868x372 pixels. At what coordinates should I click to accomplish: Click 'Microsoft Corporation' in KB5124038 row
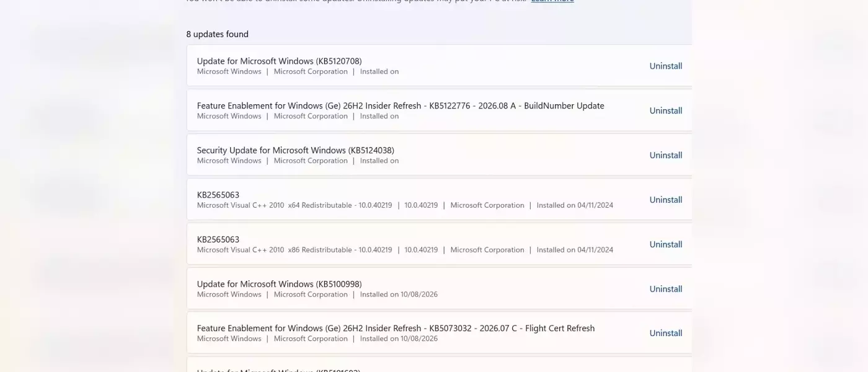coord(311,161)
